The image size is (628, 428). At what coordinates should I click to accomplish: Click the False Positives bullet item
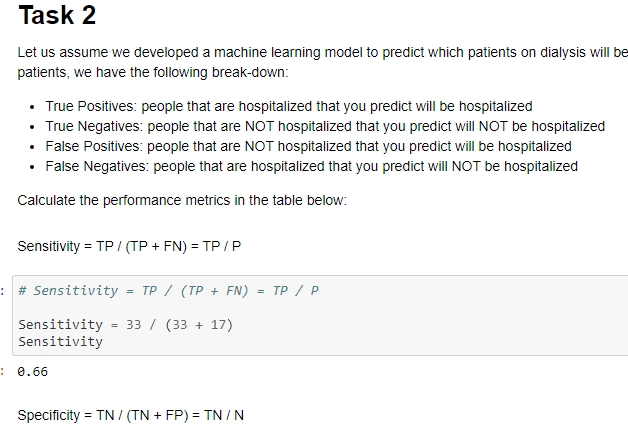pos(308,147)
